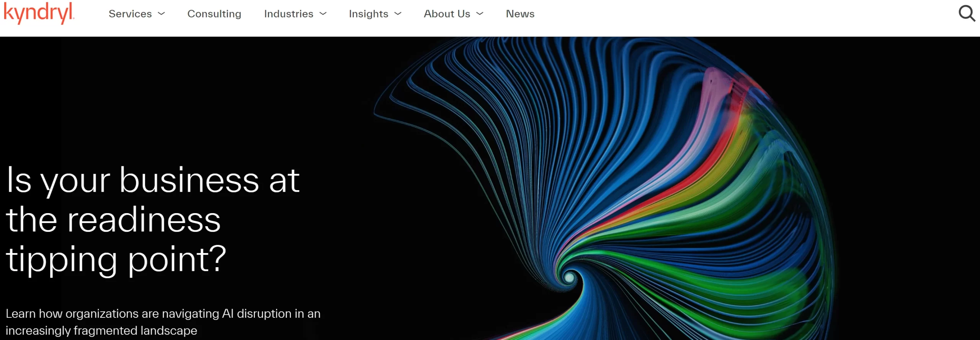Click the AI disruption subheading text
The image size is (980, 340).
tap(163, 322)
